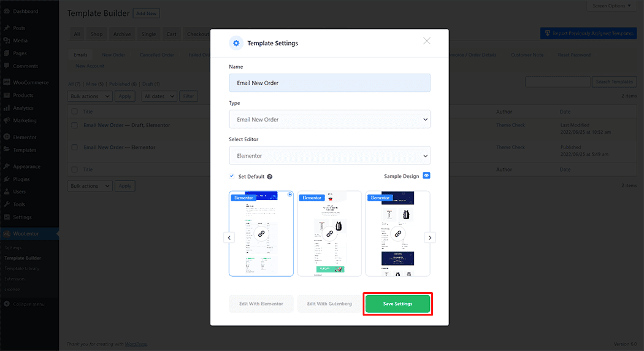
Task: Click the link icon on the middle template thumbnail
Action: [329, 234]
